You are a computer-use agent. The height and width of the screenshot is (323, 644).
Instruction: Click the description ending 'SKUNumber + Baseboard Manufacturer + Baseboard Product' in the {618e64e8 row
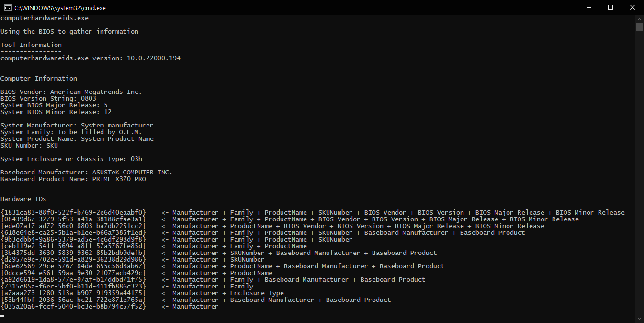pos(349,232)
